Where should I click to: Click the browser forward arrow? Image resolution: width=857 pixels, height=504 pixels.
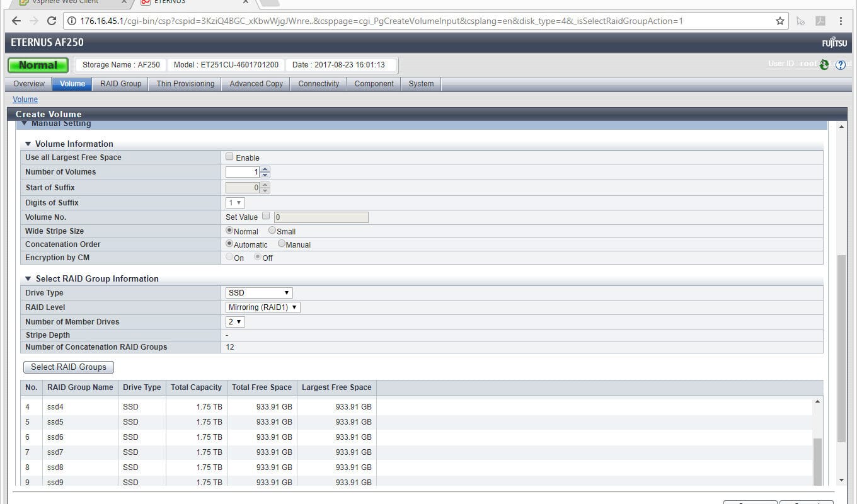[x=34, y=21]
